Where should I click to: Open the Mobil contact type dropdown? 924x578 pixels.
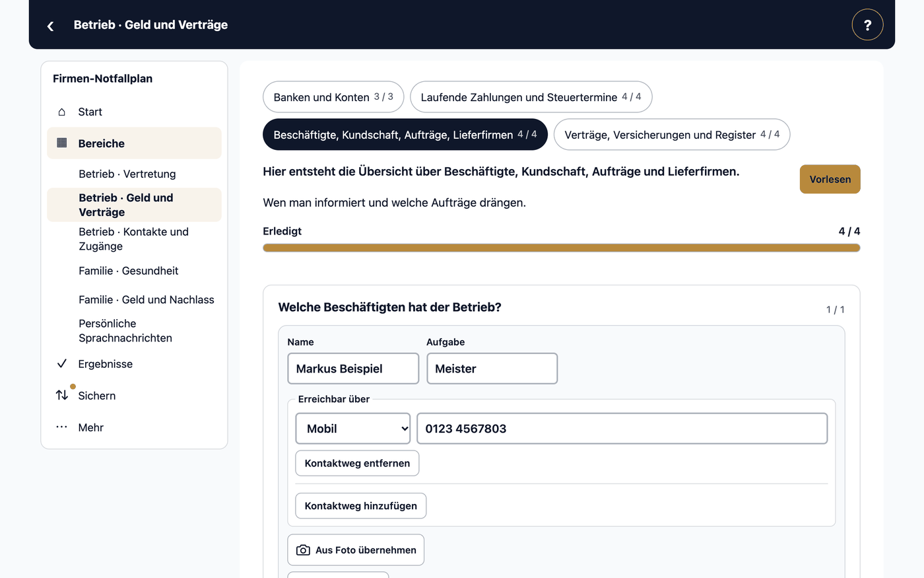coord(353,429)
